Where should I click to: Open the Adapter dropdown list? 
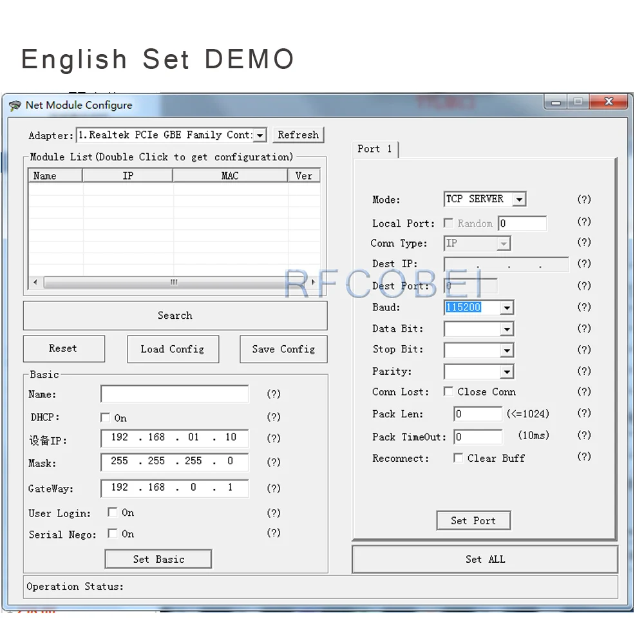coord(260,135)
